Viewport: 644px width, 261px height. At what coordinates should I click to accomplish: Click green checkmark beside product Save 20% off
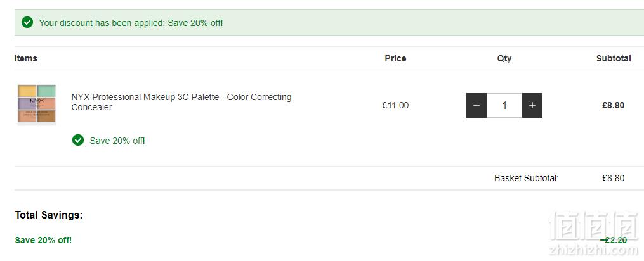(77, 141)
